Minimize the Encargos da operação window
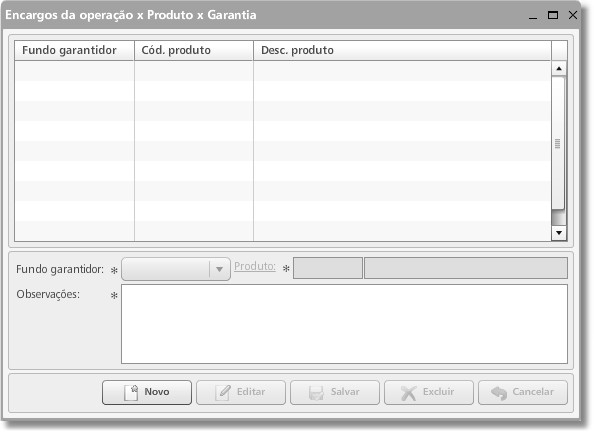The height and width of the screenshot is (433, 594). (533, 16)
